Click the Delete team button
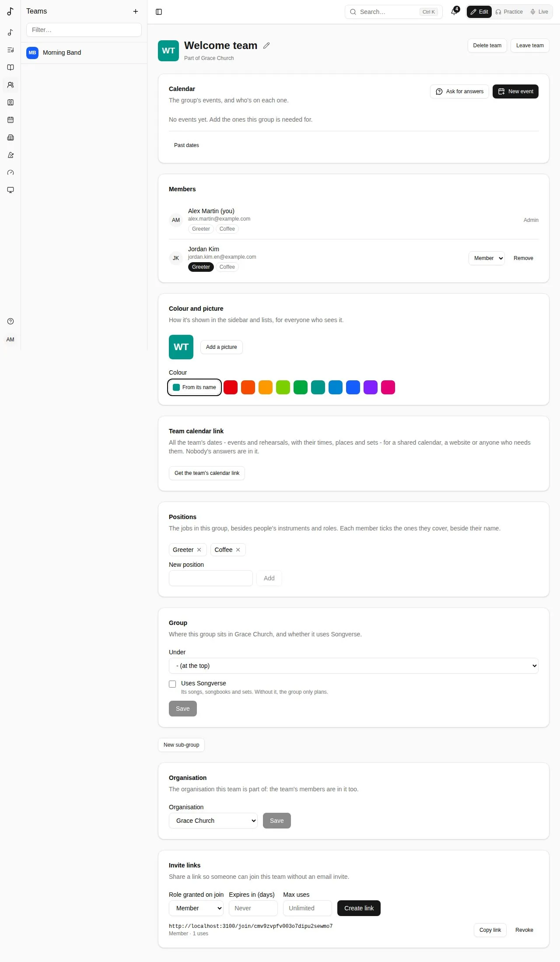This screenshot has height=962, width=560. point(487,46)
